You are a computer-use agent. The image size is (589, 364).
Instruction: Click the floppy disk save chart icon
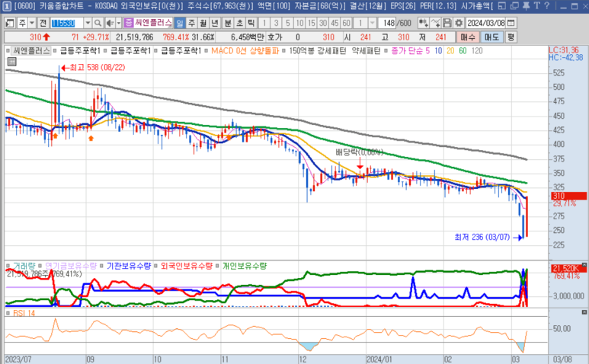tap(447, 23)
